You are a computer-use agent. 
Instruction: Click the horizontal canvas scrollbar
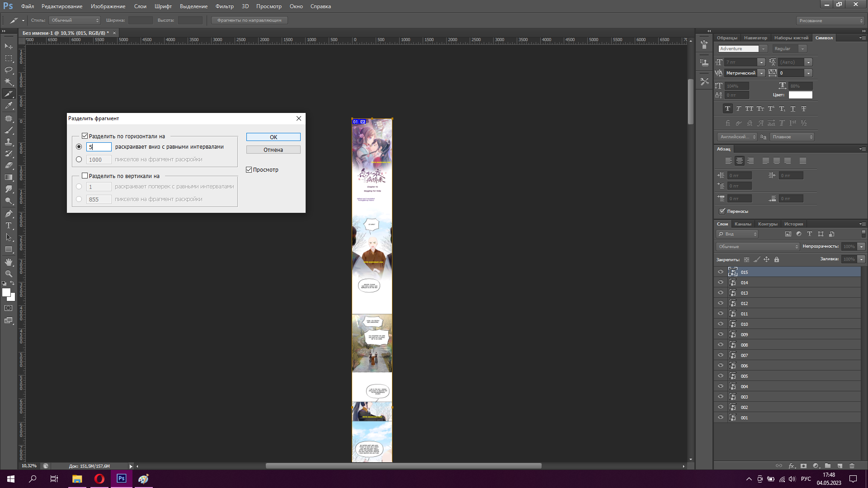coord(403,466)
